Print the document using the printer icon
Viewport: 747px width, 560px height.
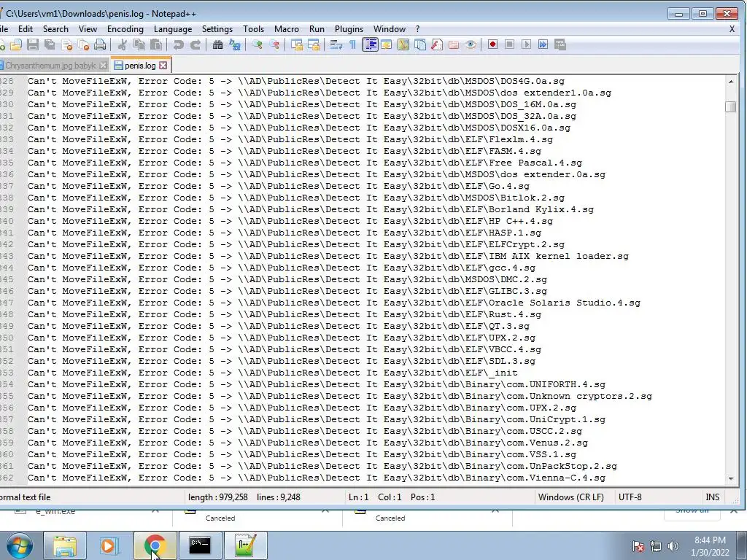[100, 44]
